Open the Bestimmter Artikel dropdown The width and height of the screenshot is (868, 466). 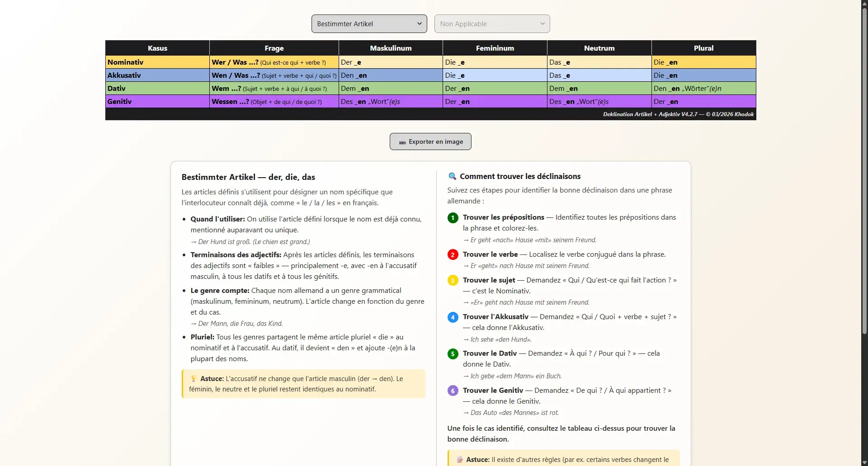point(369,24)
